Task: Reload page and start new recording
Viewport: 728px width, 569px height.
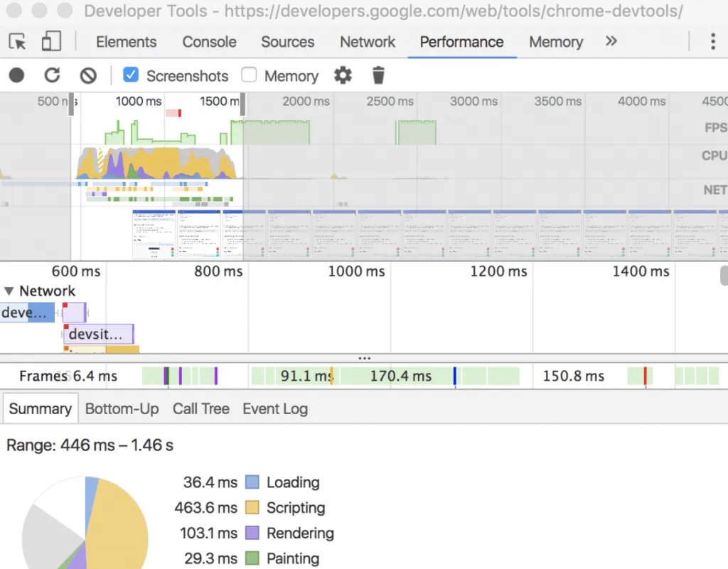Action: click(x=51, y=75)
